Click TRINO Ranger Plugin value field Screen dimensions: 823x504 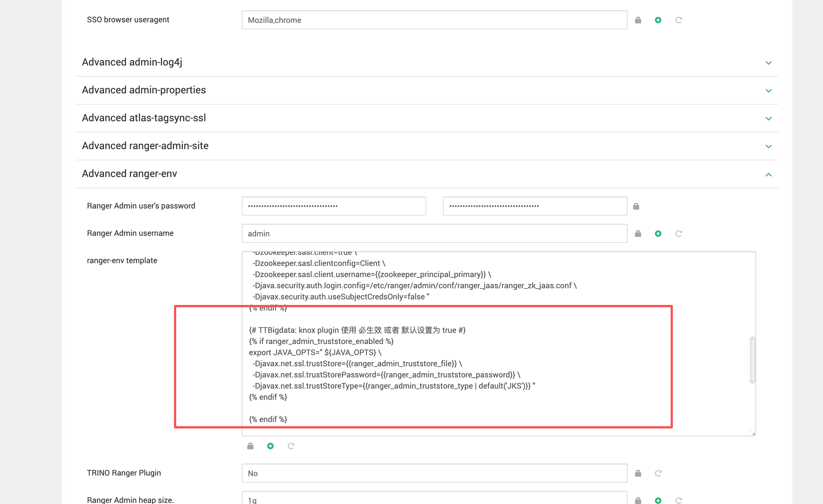(x=434, y=473)
